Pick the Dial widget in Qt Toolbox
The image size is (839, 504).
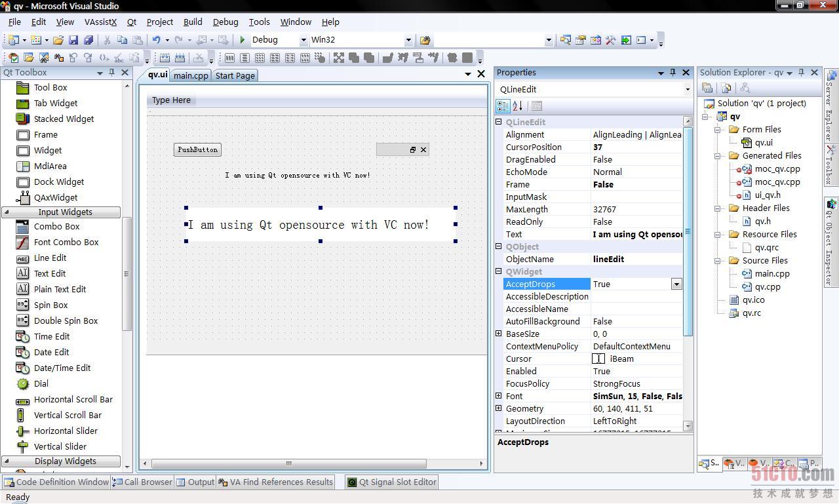point(41,383)
